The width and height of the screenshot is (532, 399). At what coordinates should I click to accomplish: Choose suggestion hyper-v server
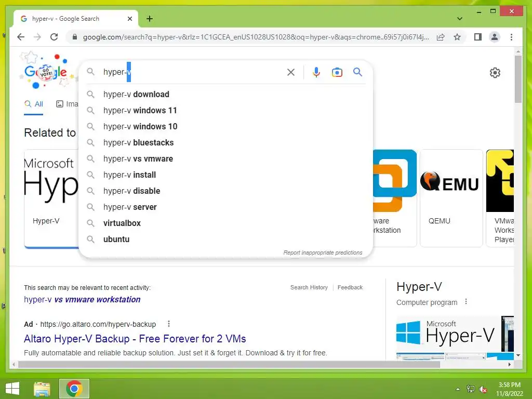pyautogui.click(x=225, y=207)
